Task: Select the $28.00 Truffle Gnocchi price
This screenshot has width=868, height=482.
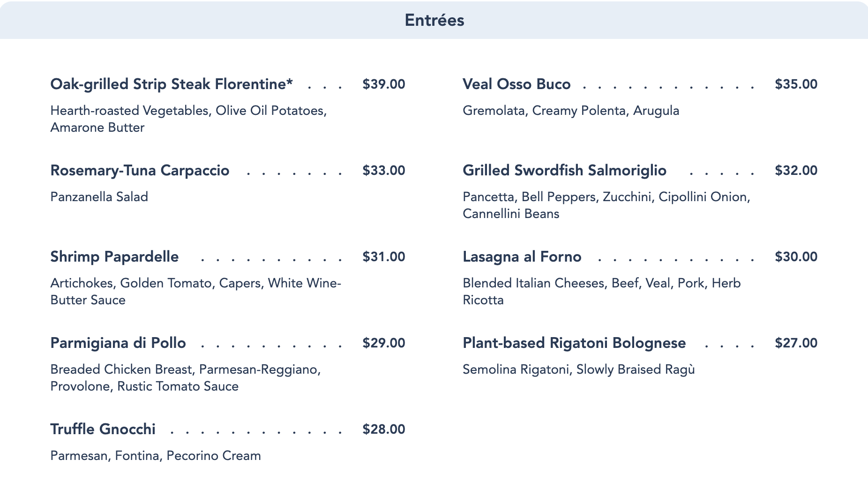Action: tap(383, 429)
